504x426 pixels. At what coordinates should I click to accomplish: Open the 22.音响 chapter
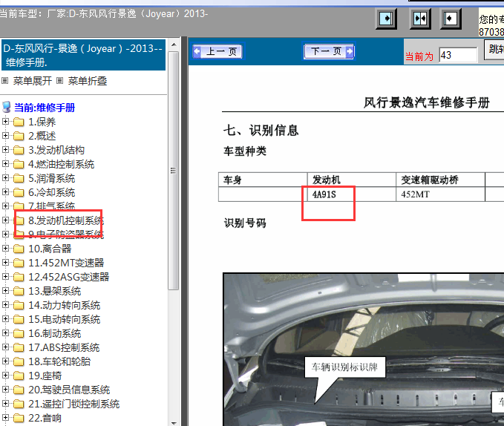(x=45, y=418)
